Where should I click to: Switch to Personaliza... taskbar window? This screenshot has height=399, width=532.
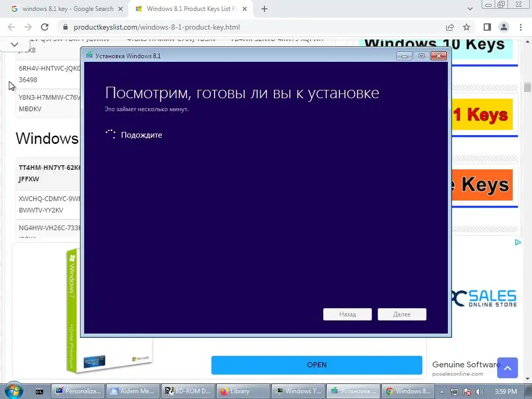click(x=78, y=391)
